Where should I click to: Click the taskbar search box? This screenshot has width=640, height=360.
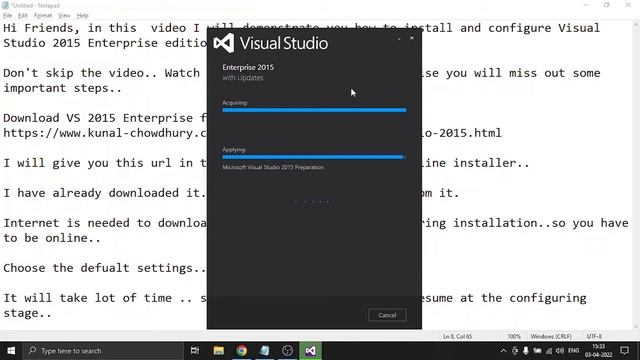(103, 351)
